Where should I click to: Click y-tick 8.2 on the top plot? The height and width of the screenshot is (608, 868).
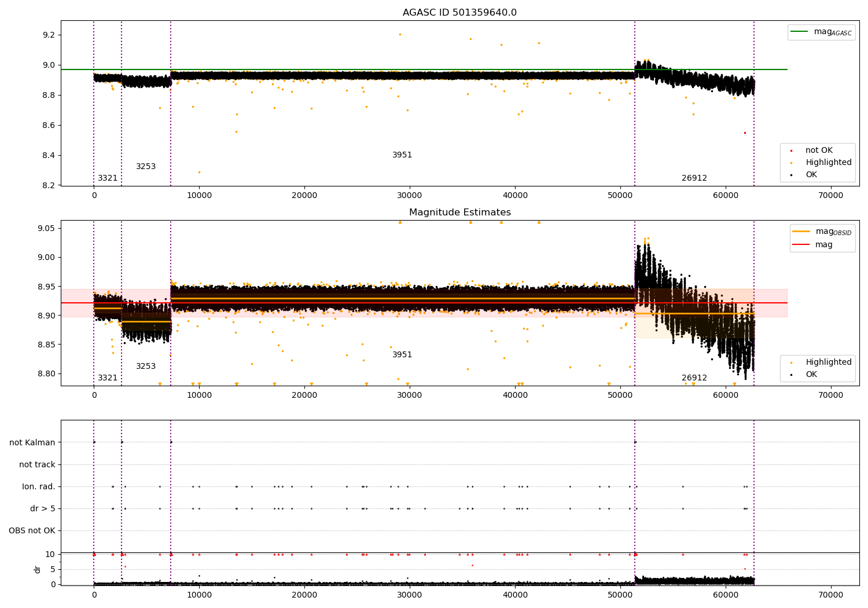(x=49, y=186)
